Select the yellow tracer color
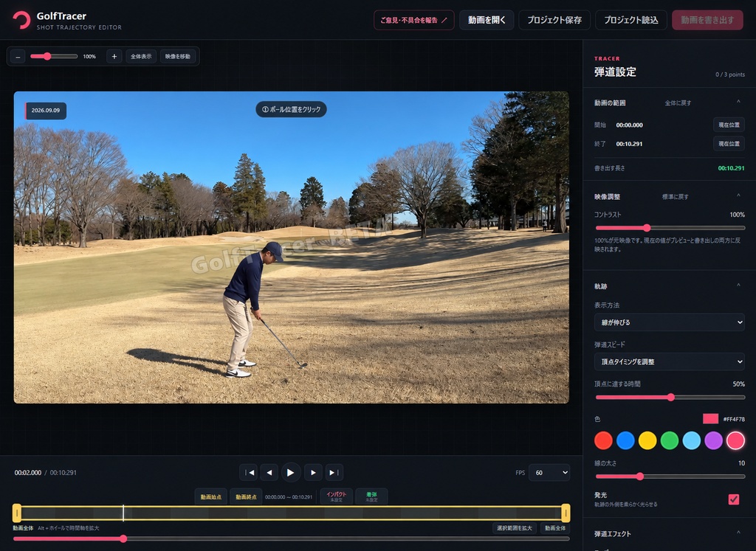 click(x=647, y=440)
